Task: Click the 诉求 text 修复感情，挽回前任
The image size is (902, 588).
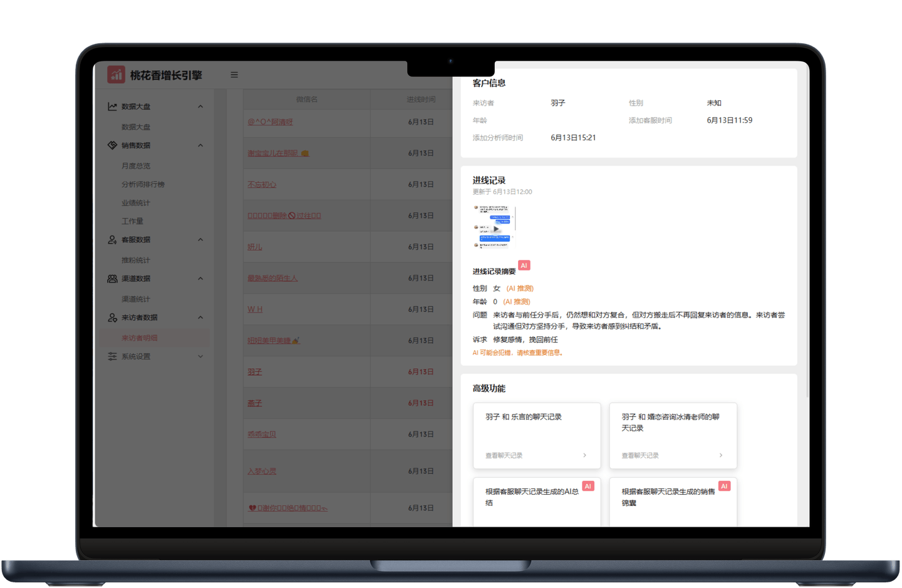Action: click(525, 340)
